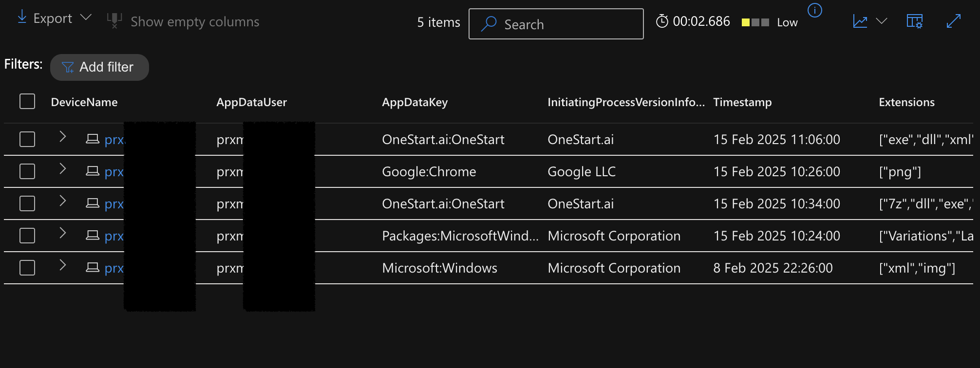Image resolution: width=980 pixels, height=368 pixels.
Task: Expand results to full screen icon
Action: point(953,21)
